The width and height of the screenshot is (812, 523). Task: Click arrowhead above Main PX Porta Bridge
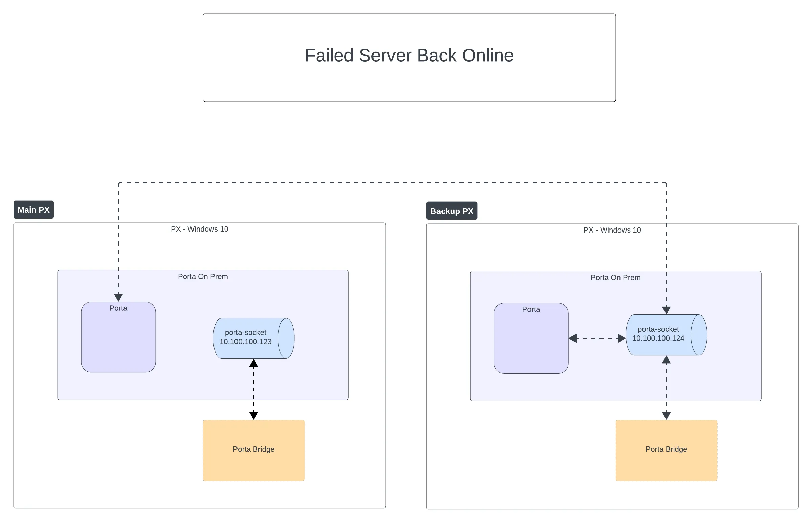253,415
